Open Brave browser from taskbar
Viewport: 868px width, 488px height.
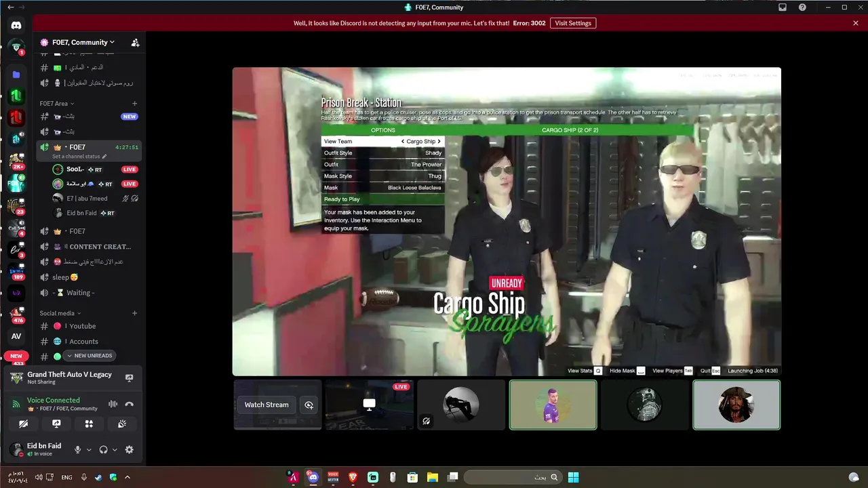[353, 477]
